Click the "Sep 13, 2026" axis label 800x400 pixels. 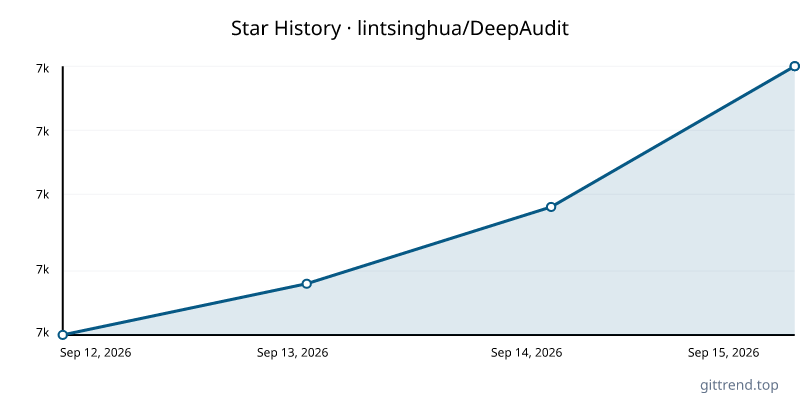tap(292, 353)
